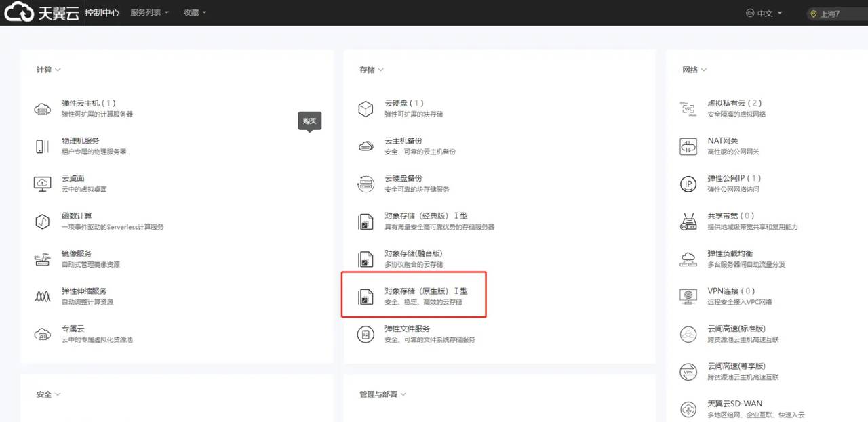Go to 控制中心 in top bar
Viewport: 868px width, 422px height.
pos(102,12)
